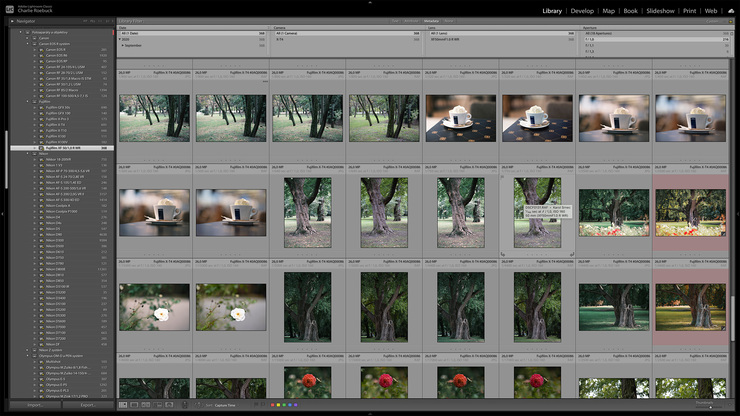Image resolution: width=740 pixels, height=416 pixels.
Task: Apply green color label
Action: click(x=284, y=405)
